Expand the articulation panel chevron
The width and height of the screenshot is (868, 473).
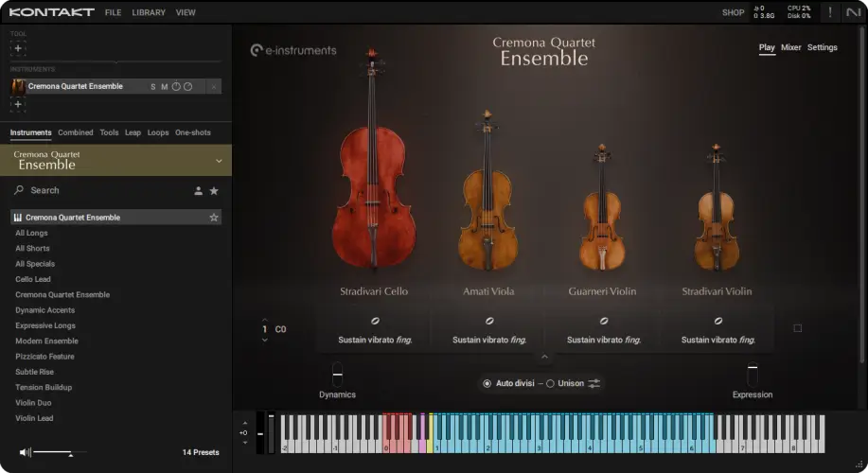543,357
